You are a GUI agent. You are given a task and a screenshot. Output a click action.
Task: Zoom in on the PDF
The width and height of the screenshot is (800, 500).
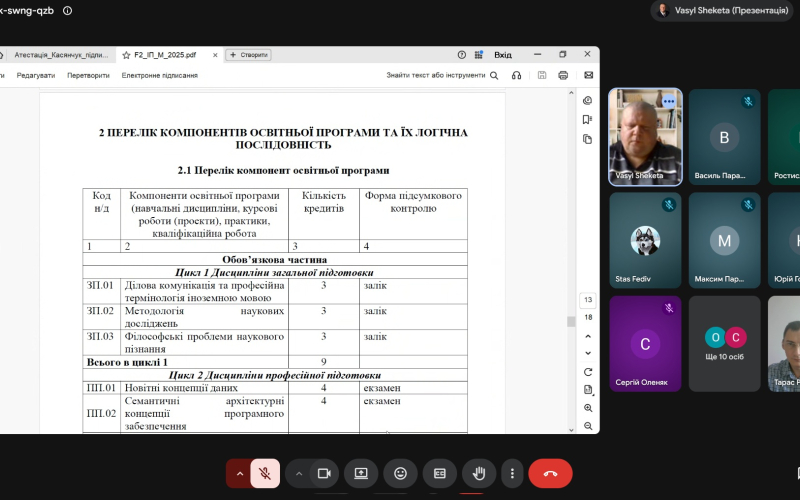(588, 408)
